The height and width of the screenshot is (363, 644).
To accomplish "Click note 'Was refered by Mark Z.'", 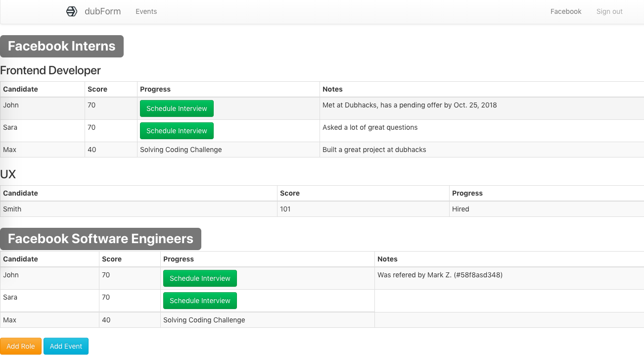I will (x=440, y=275).
